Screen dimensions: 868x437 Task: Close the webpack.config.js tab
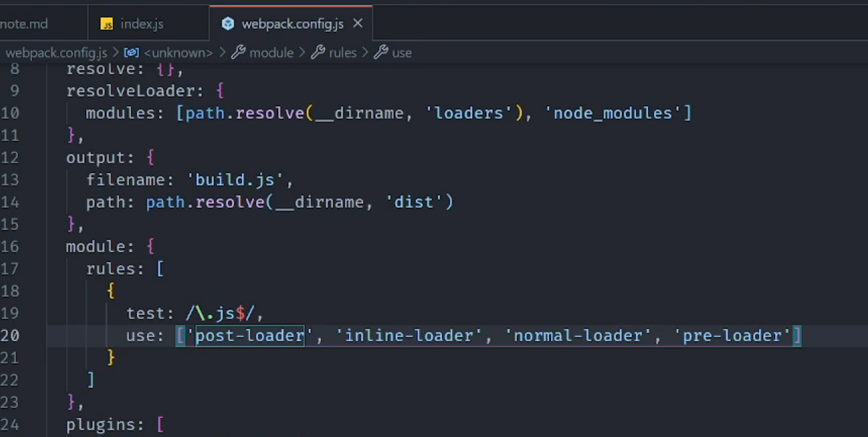coord(358,23)
